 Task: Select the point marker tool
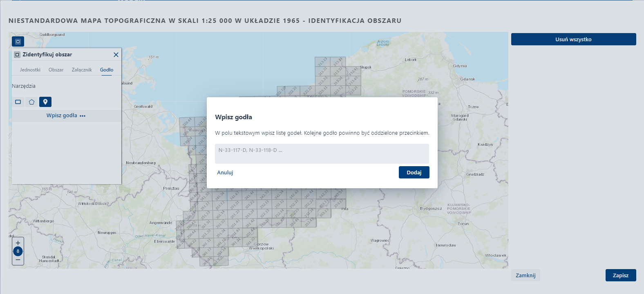pyautogui.click(x=45, y=102)
